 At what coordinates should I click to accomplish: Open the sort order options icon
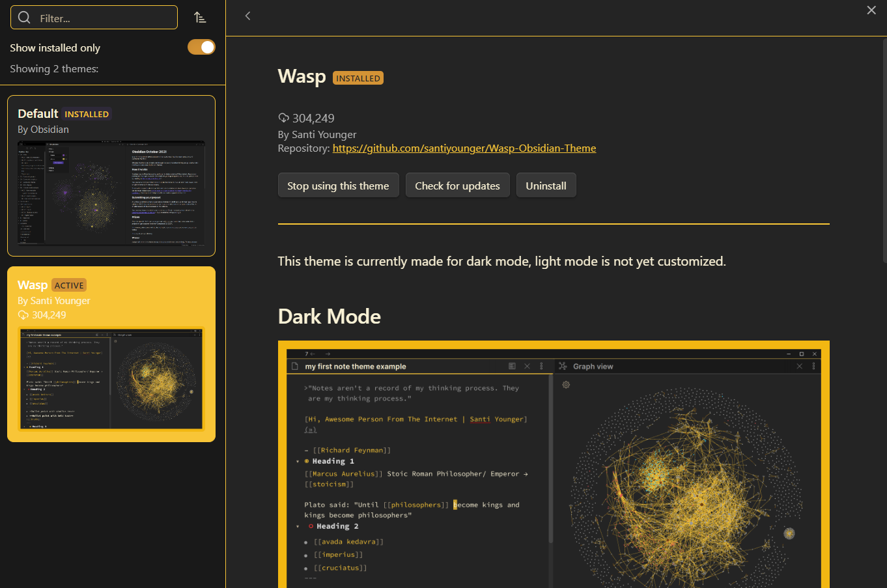201,18
